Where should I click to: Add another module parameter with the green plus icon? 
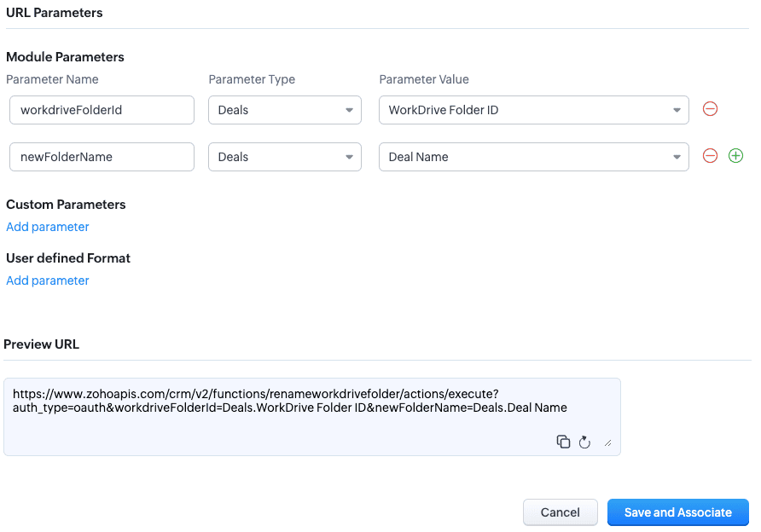735,156
